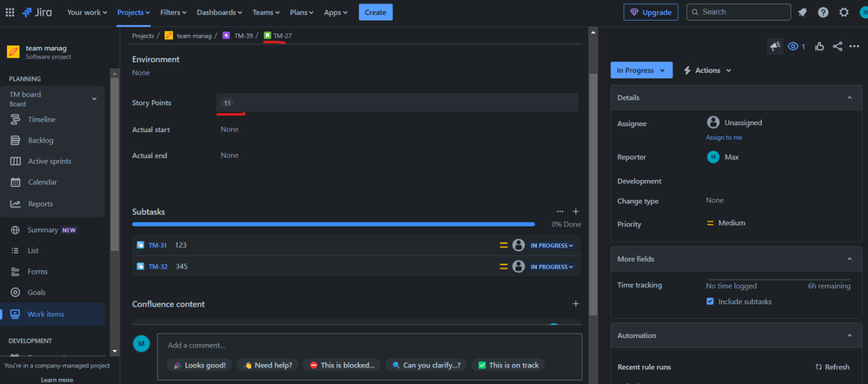Add a new subtask with plus icon
Viewport: 868px width, 384px height.
pyautogui.click(x=576, y=211)
